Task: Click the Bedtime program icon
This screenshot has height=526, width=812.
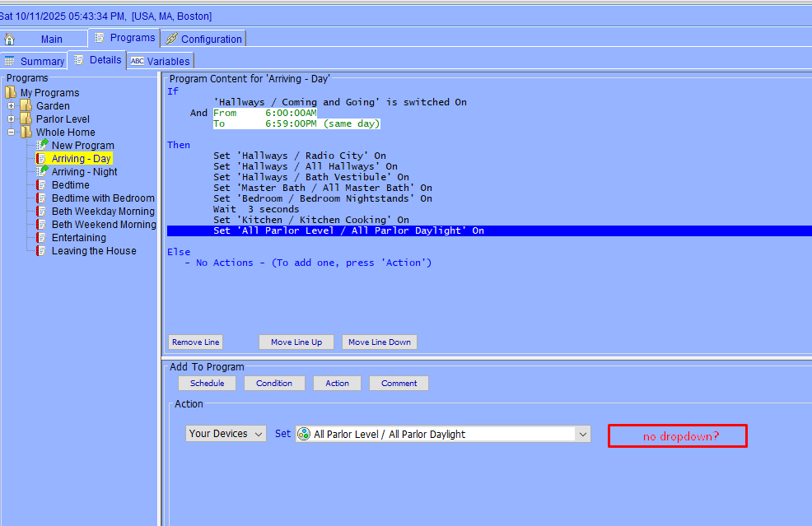Action: click(41, 185)
